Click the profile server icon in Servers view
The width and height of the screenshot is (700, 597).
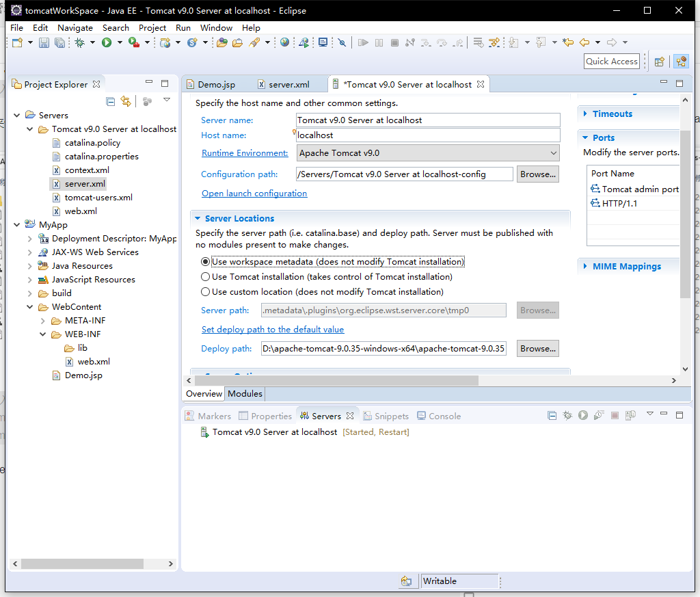[599, 415]
